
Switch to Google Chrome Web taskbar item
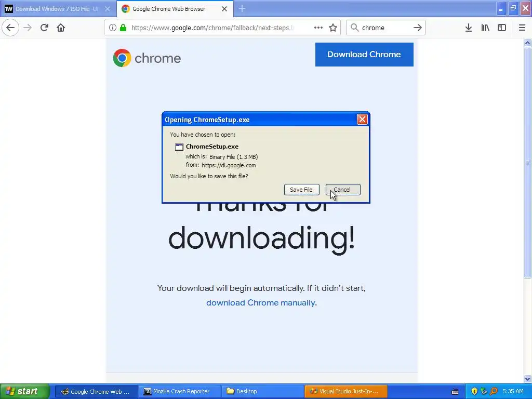96,392
